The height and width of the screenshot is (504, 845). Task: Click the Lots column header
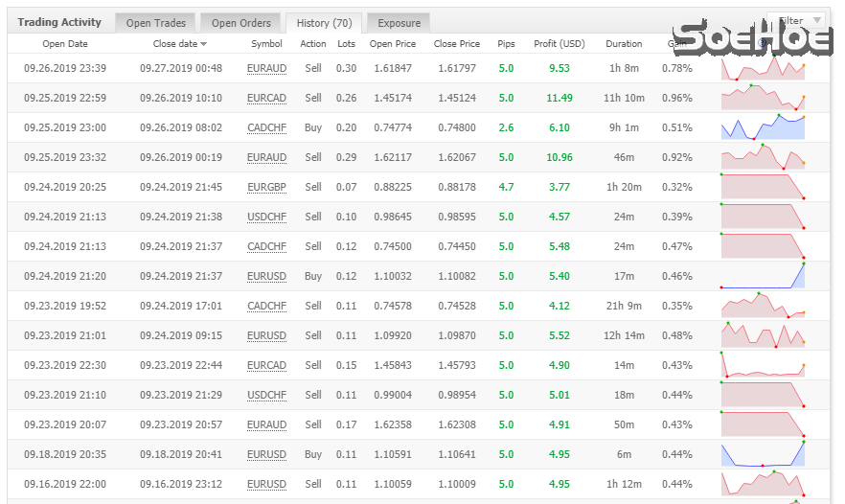pos(346,44)
